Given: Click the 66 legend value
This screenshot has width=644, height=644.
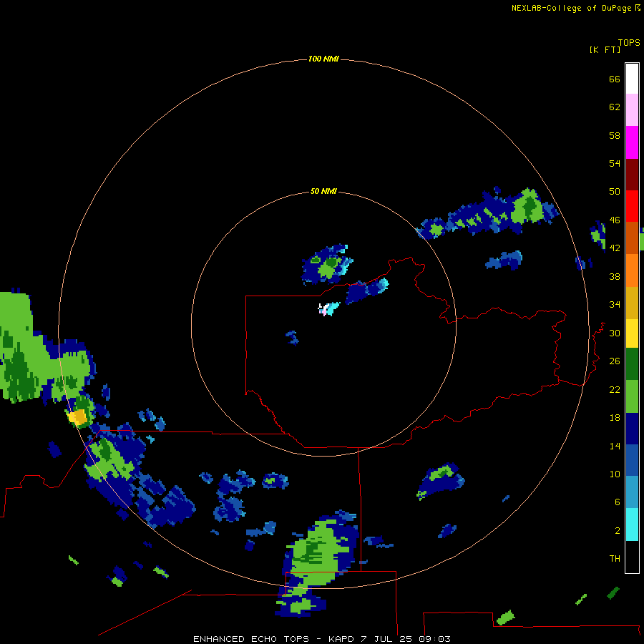Looking at the screenshot, I should (615, 79).
